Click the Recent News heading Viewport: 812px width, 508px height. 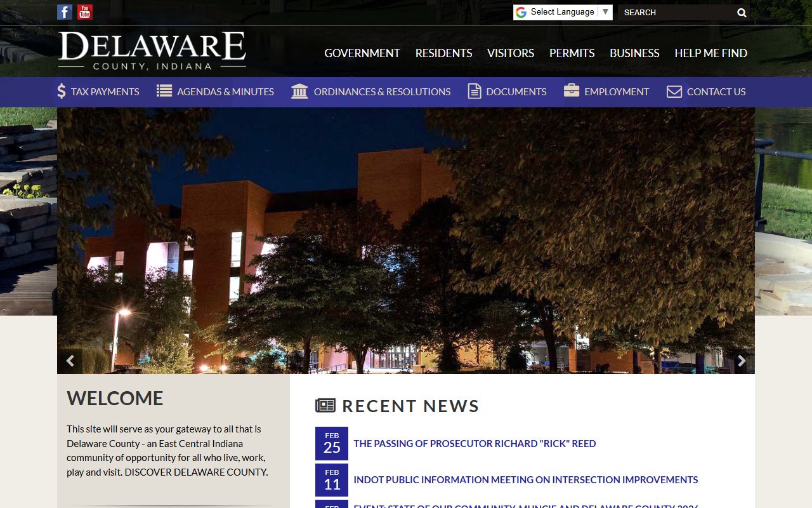(410, 406)
